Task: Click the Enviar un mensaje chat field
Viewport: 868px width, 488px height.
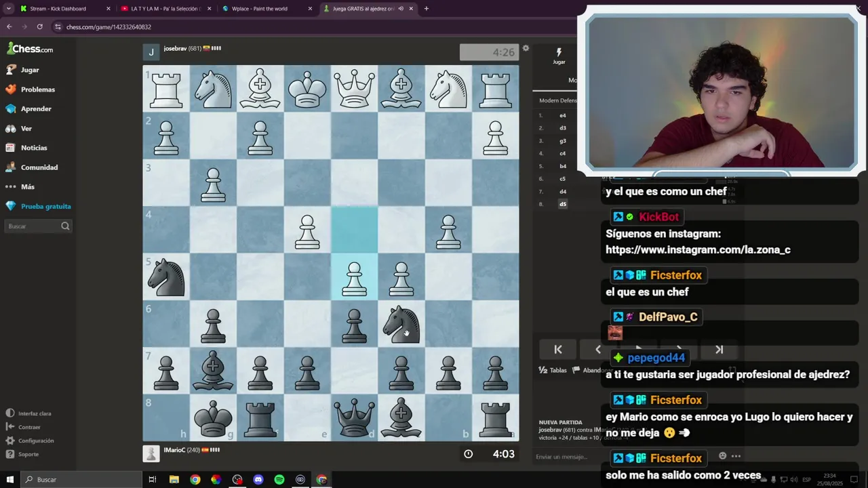Action: click(561, 457)
